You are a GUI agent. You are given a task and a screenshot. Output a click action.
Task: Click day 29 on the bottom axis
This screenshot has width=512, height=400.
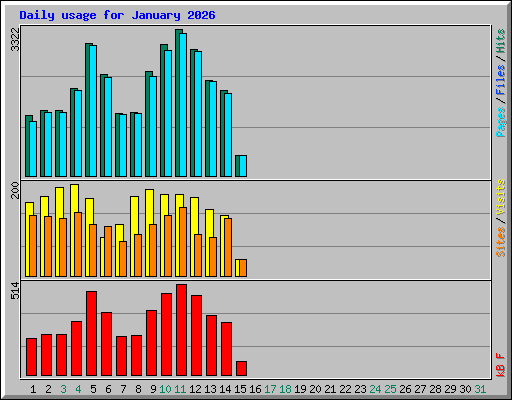[x=450, y=389]
